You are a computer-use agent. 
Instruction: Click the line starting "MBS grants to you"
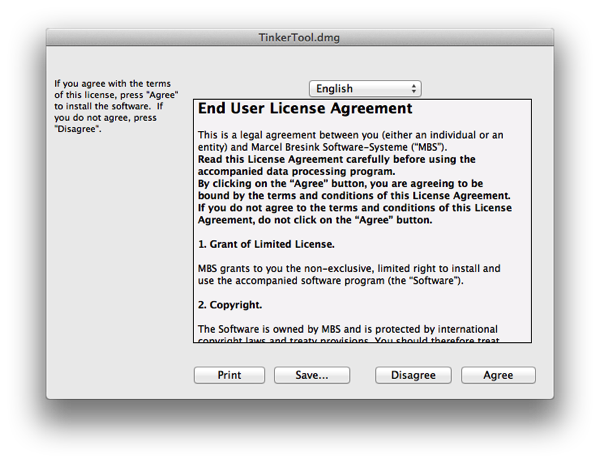[x=349, y=269]
